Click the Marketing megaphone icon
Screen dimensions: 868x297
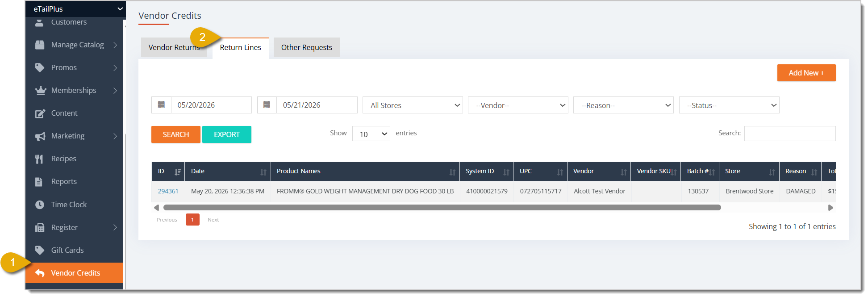click(40, 136)
